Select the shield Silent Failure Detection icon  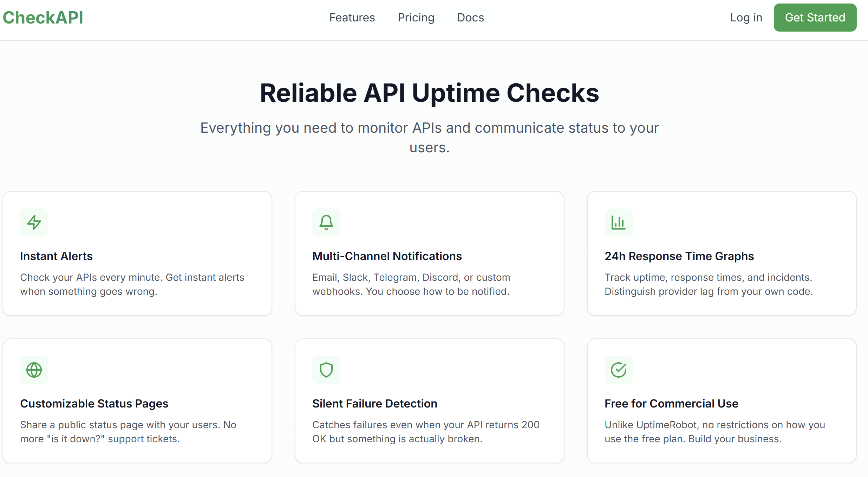(326, 370)
